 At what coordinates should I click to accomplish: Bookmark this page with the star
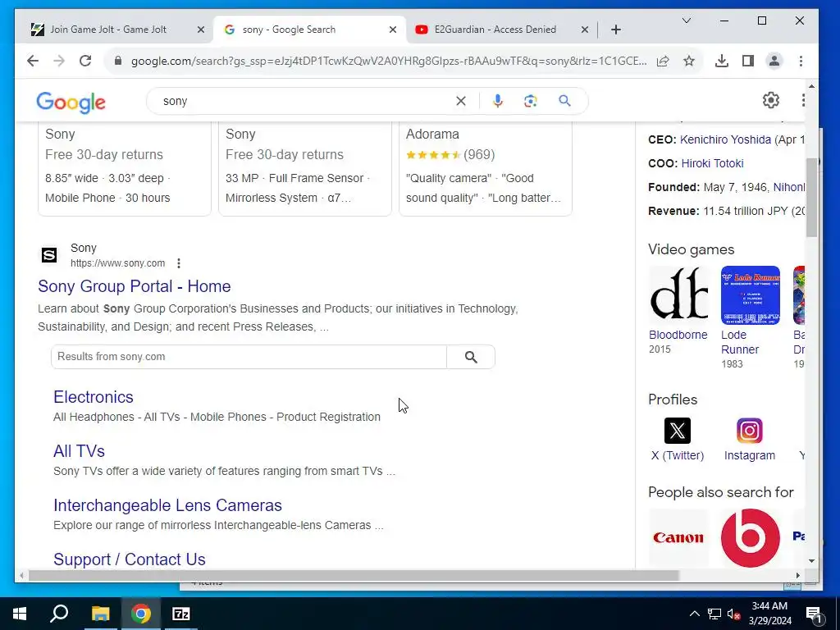point(689,61)
